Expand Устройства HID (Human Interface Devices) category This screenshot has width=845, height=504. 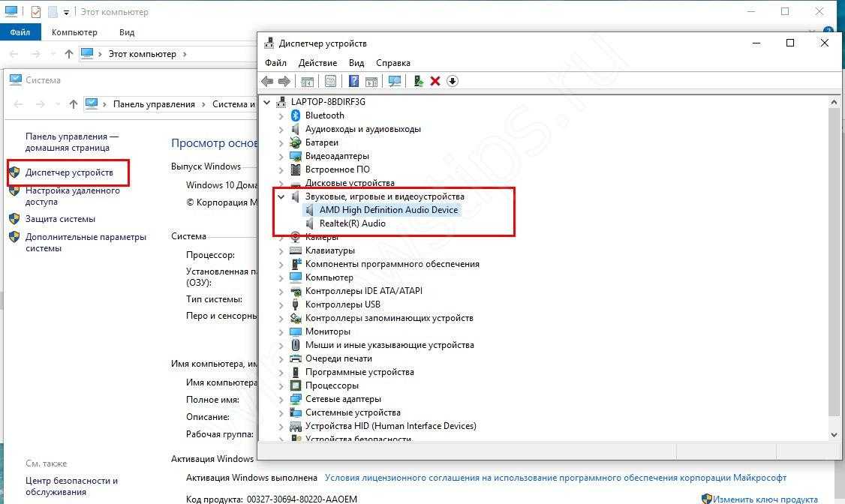281,427
